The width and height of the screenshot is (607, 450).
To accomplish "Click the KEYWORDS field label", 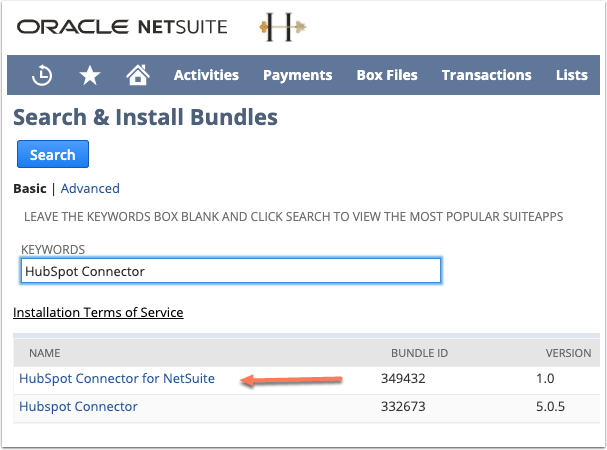I will pos(53,249).
